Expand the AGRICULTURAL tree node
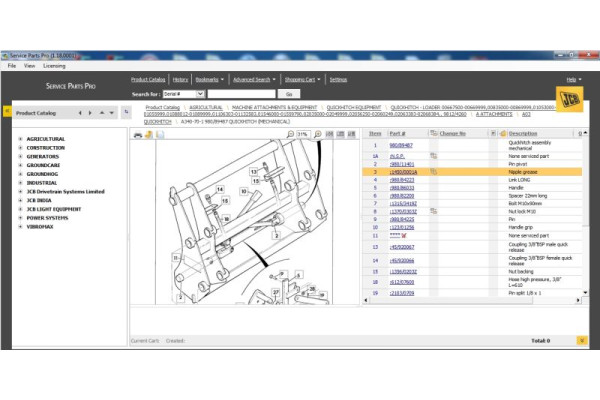600x400 pixels. pyautogui.click(x=20, y=139)
